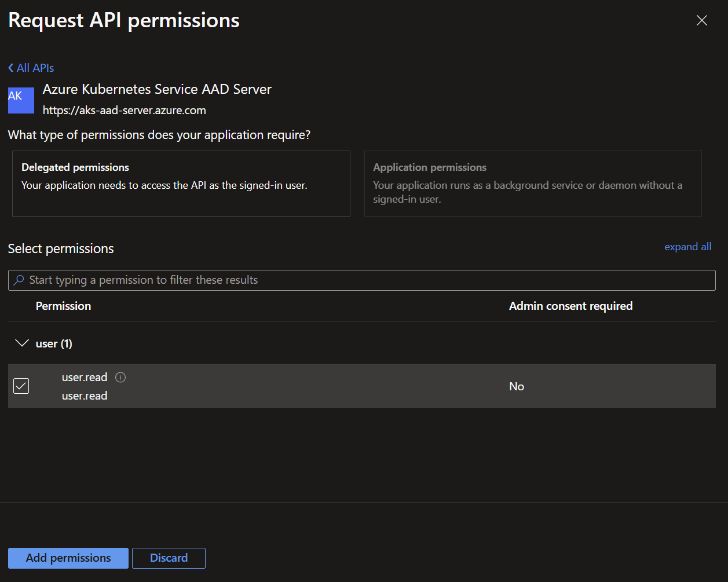
Task: Select the Application permissions card
Action: (533, 184)
